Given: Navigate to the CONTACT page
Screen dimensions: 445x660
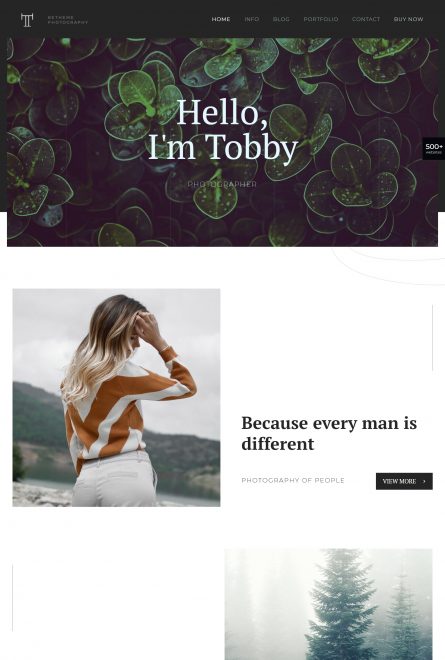Looking at the screenshot, I should pos(365,19).
